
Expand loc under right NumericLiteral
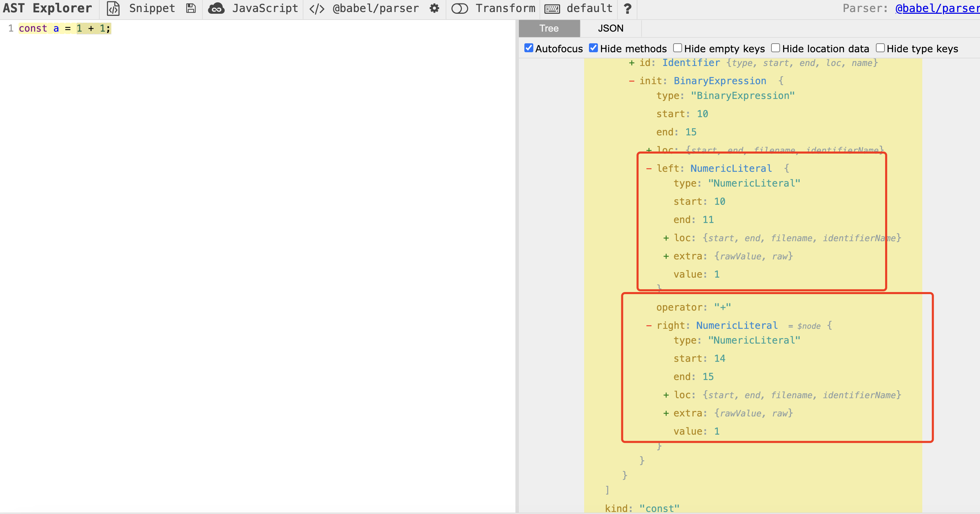pyautogui.click(x=666, y=395)
